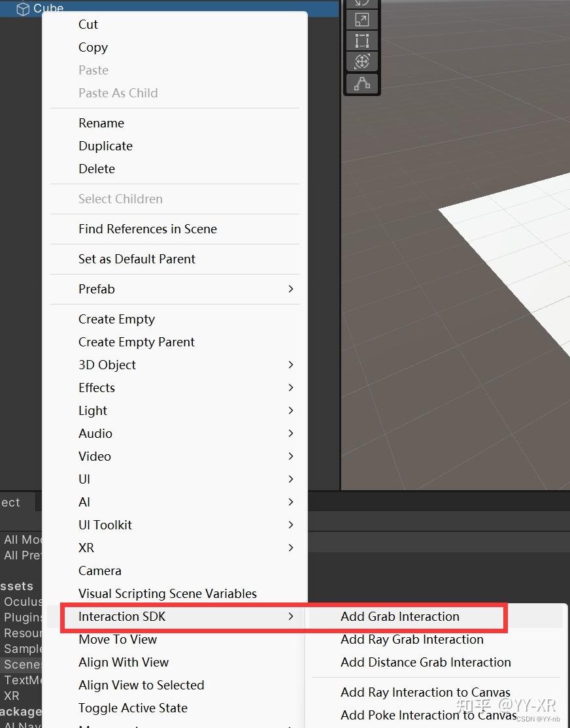Click Create Empty
Image resolution: width=570 pixels, height=728 pixels.
tap(116, 319)
